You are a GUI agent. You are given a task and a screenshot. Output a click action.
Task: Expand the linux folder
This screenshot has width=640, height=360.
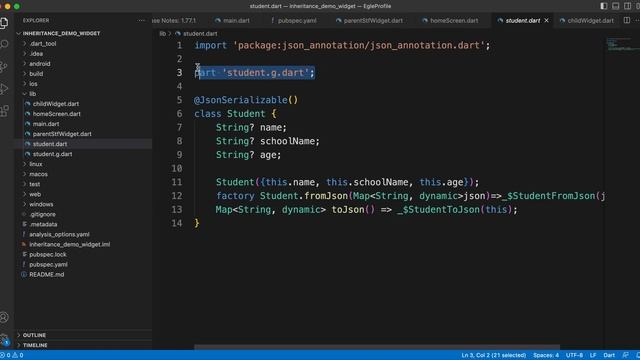[x=36, y=164]
